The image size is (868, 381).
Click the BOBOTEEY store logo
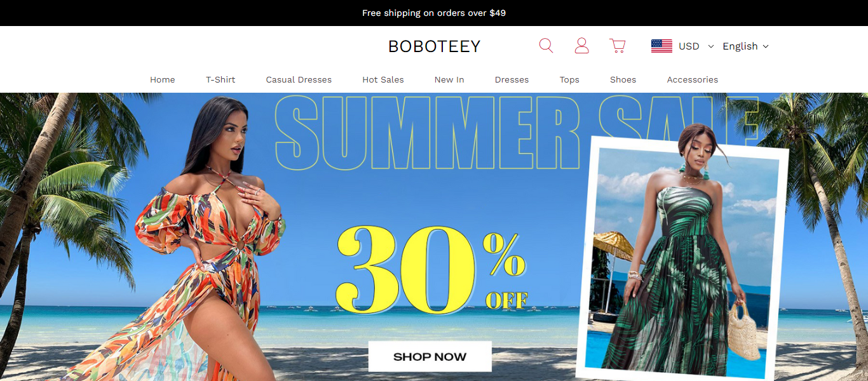point(434,46)
